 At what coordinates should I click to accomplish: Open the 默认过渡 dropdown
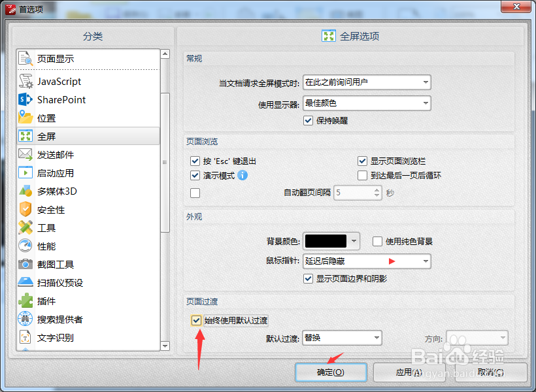click(x=342, y=338)
